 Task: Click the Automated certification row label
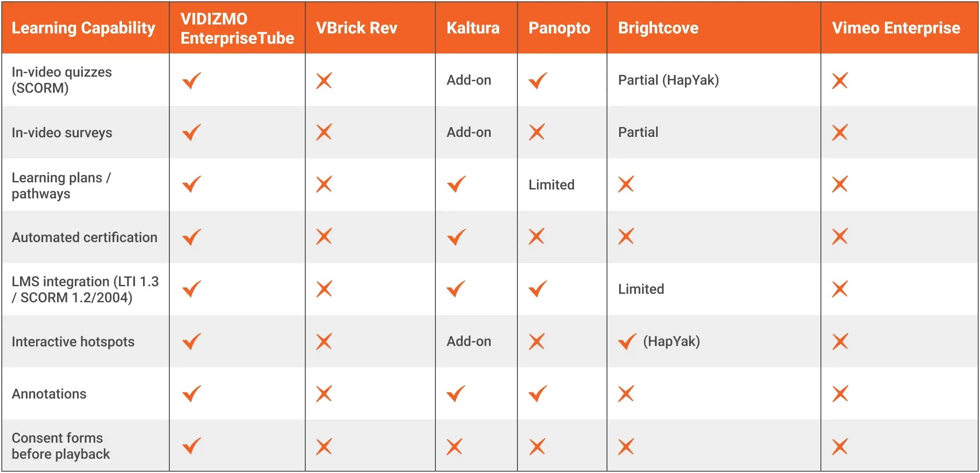pos(85,237)
